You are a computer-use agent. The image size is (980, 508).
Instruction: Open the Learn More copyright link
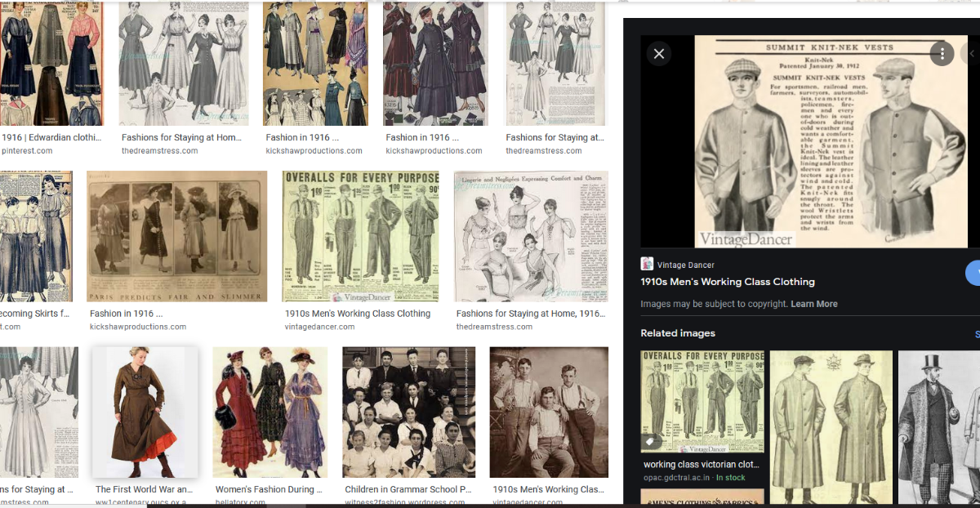point(813,304)
